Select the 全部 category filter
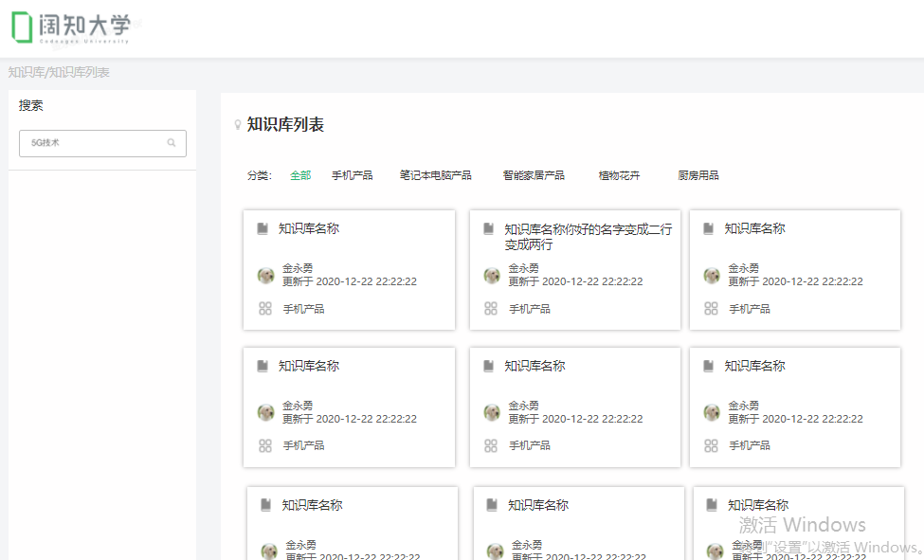Image resolution: width=924 pixels, height=560 pixels. click(x=300, y=175)
